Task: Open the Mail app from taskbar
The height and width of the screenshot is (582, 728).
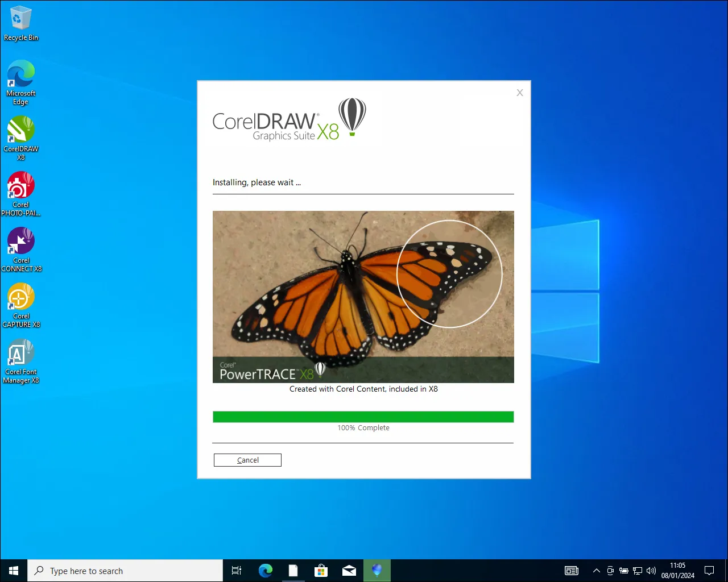Action: [x=349, y=570]
